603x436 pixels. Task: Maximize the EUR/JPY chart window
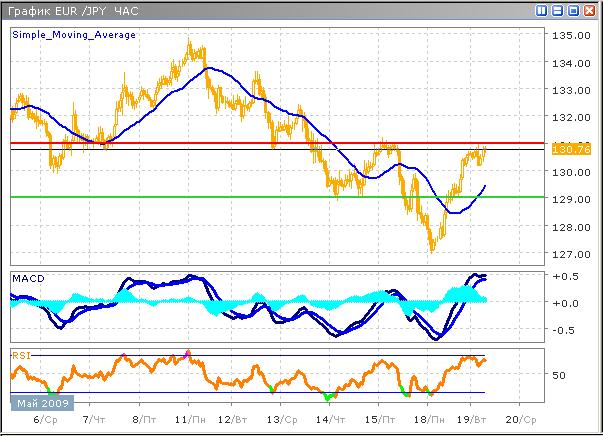click(x=574, y=10)
